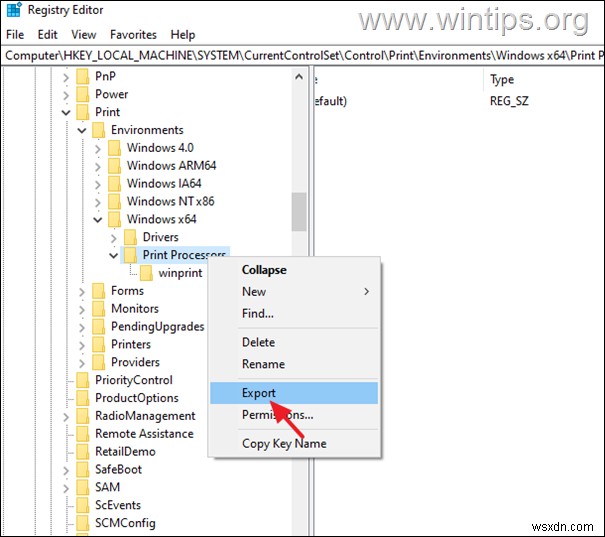Viewport: 605px width, 537px height.
Task: Collapse the Print Processors key
Action: pyautogui.click(x=113, y=255)
